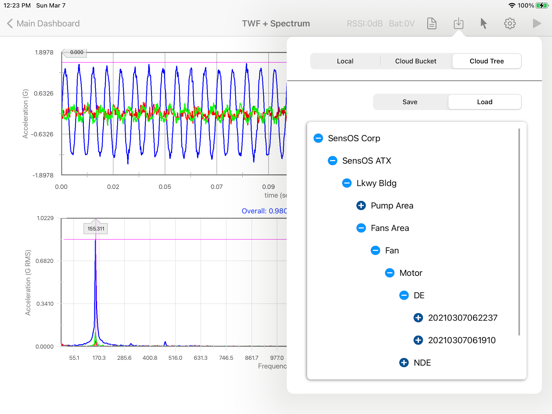552x414 pixels.
Task: Select Cloud Tree tab
Action: pos(487,61)
